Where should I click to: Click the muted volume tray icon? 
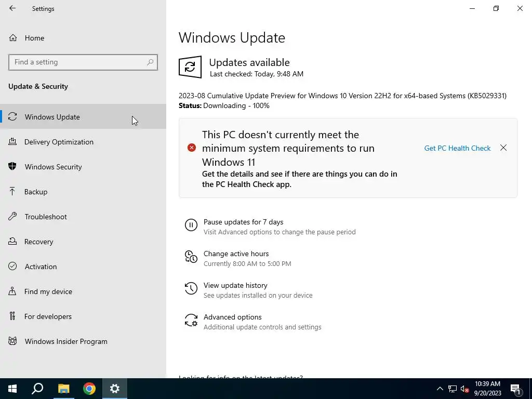coord(464,389)
